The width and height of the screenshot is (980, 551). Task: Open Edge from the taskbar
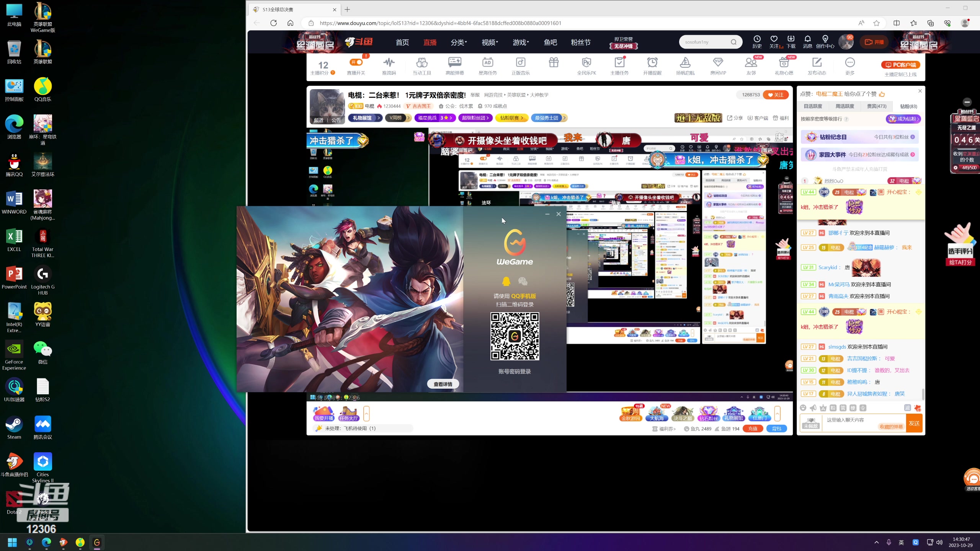pyautogui.click(x=46, y=542)
